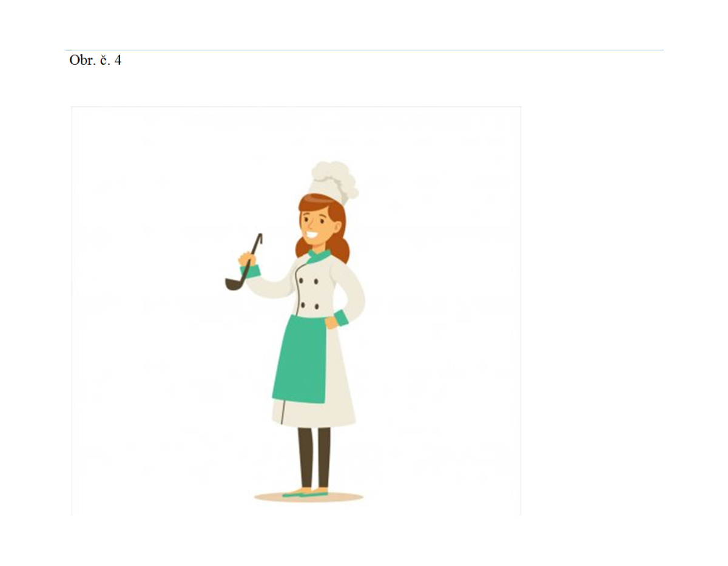Viewport: 728px width, 566px height.
Task: Place the cursor after the number 4 in the caption
Action: pos(122,61)
